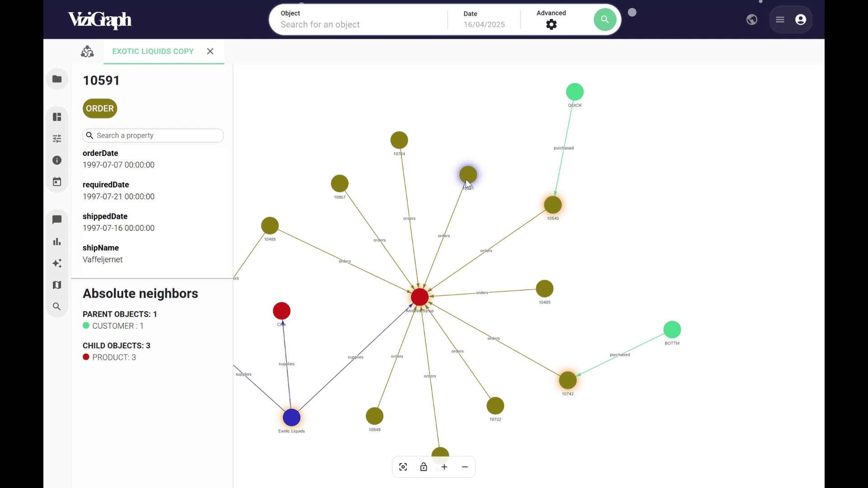
Task: Select the red Aniseed Syrup node
Action: click(420, 297)
